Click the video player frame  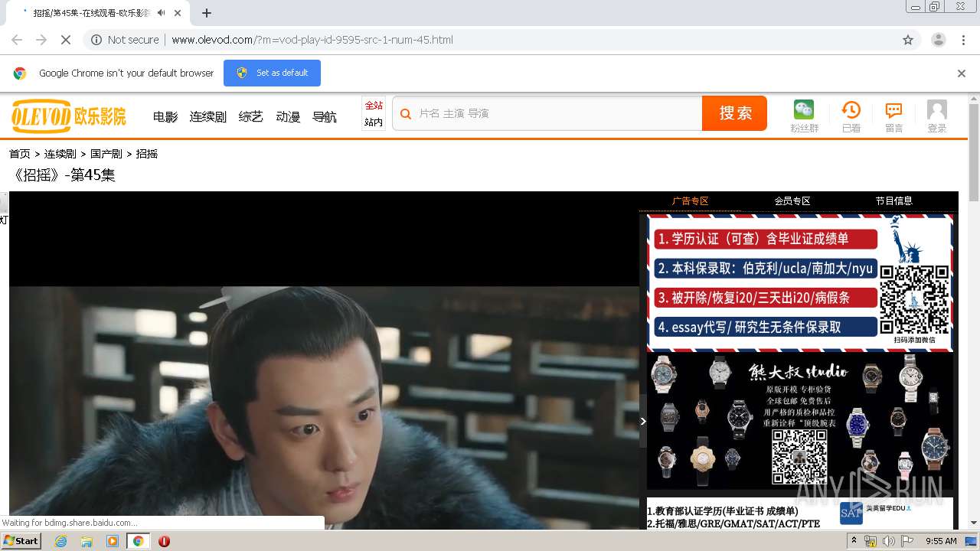tap(324, 360)
